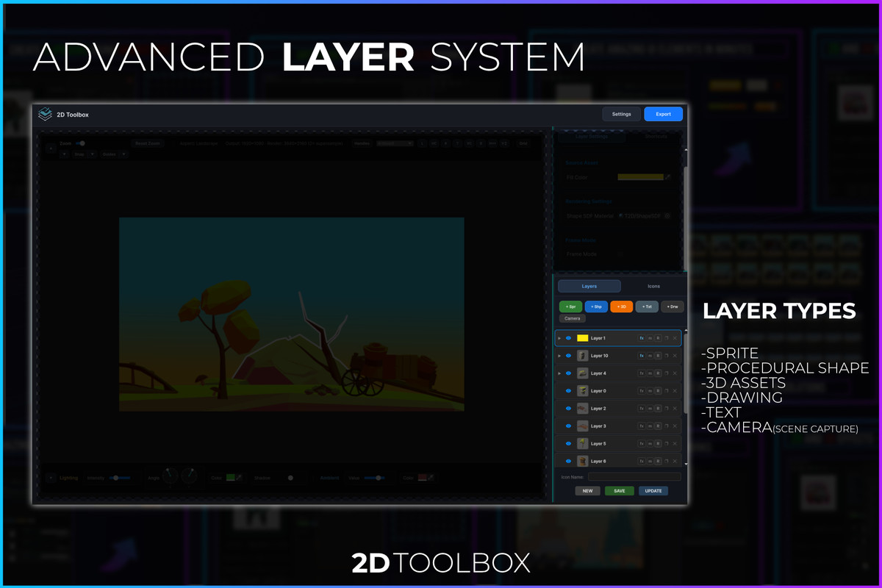Expand the Layer 1 row arrow
Image resolution: width=882 pixels, height=588 pixels.
coord(559,338)
